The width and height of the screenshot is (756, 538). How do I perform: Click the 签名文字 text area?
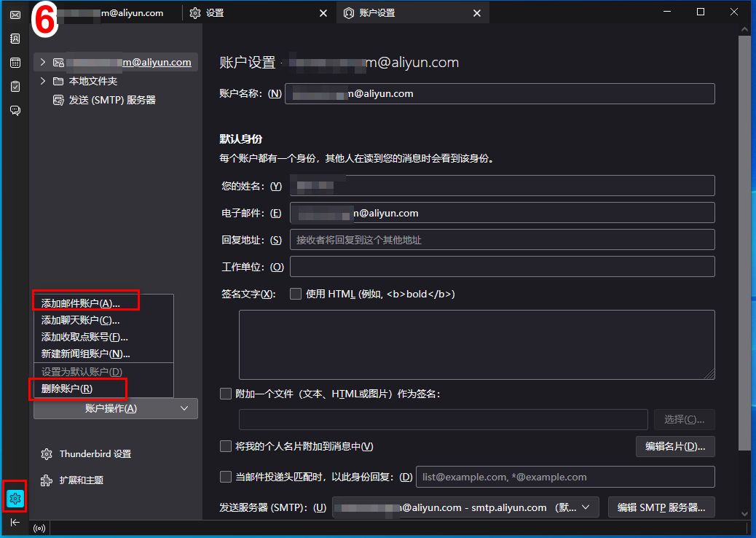(x=477, y=345)
